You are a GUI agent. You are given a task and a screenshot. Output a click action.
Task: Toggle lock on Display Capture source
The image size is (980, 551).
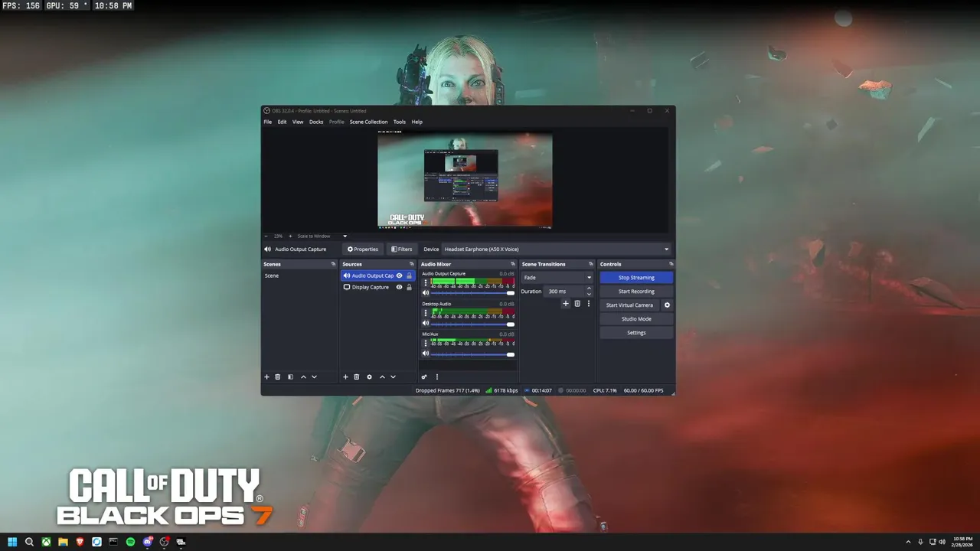(x=409, y=287)
